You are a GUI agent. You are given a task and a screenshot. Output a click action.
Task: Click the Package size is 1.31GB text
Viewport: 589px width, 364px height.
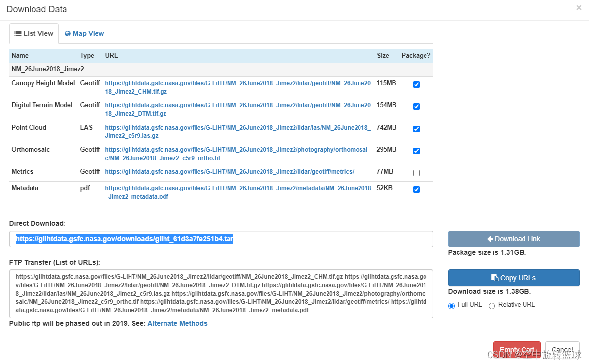[487, 252]
